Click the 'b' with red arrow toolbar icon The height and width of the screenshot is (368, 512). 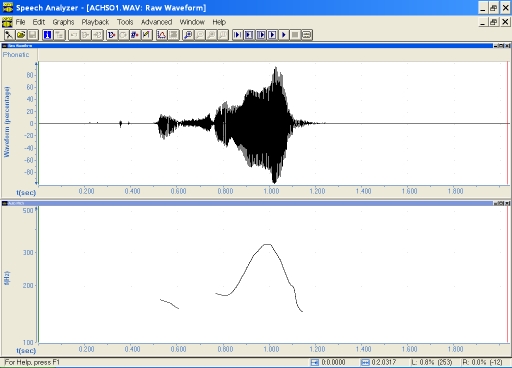point(112,35)
